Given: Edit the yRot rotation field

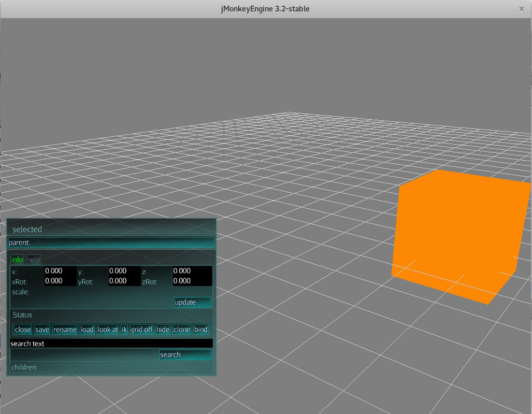Looking at the screenshot, I should click(124, 281).
